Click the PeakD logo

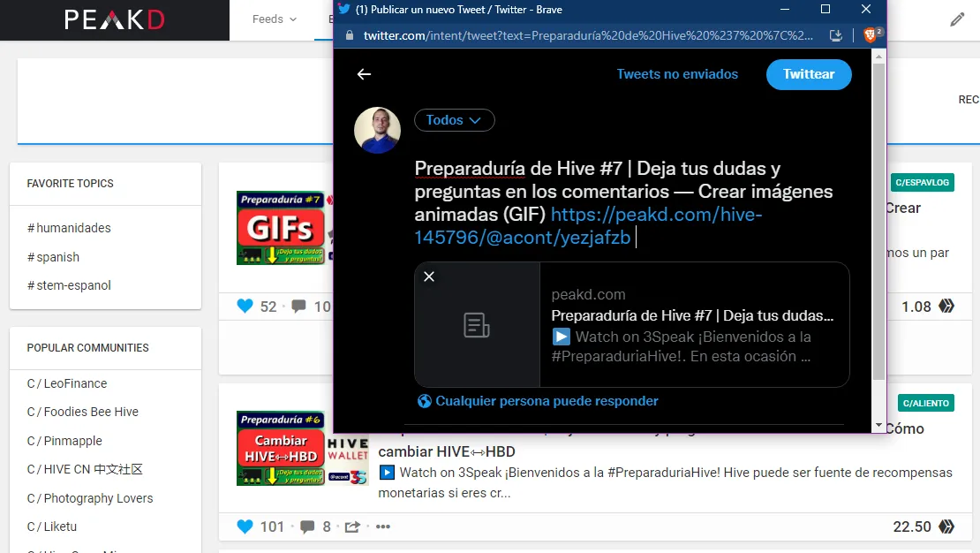pos(115,20)
